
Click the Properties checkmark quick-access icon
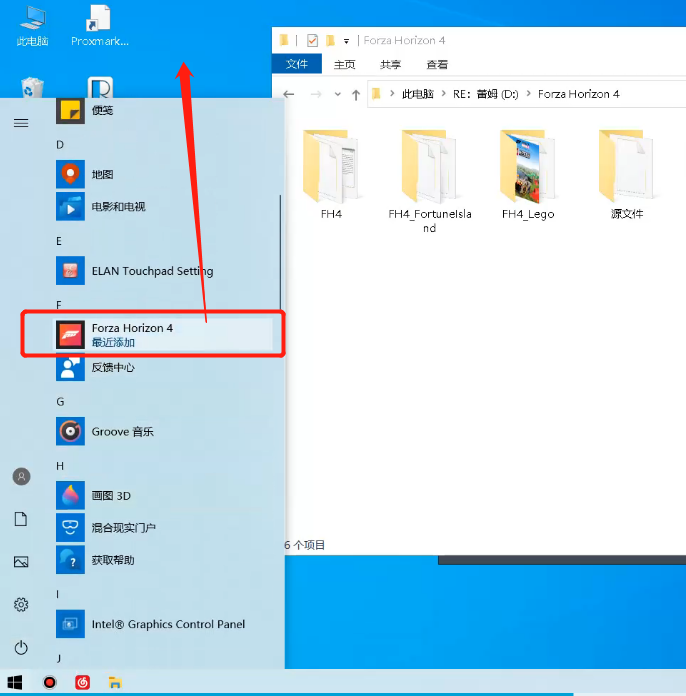click(x=312, y=41)
